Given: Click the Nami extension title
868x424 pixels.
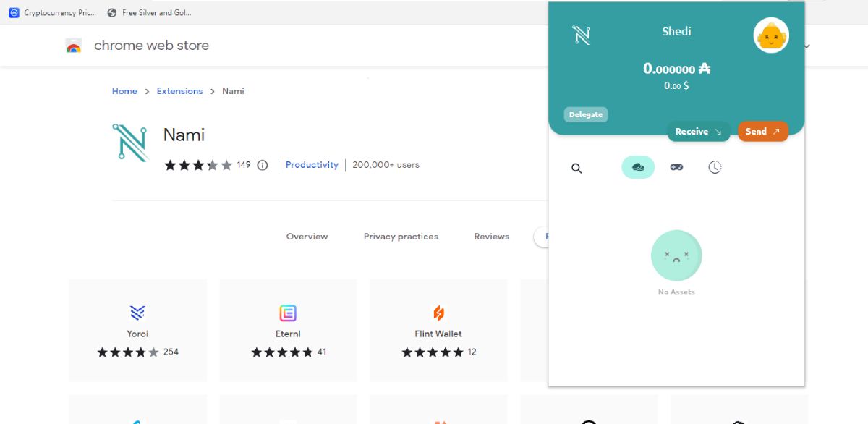Looking at the screenshot, I should (x=184, y=135).
